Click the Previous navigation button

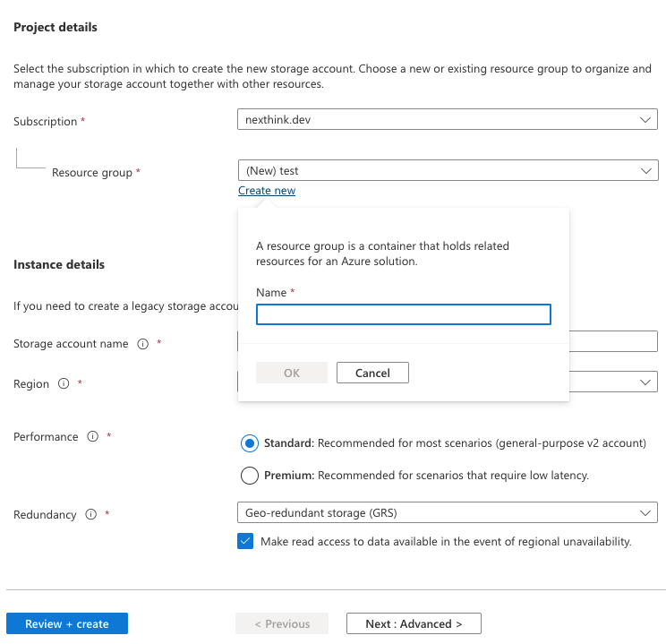pyautogui.click(x=282, y=623)
